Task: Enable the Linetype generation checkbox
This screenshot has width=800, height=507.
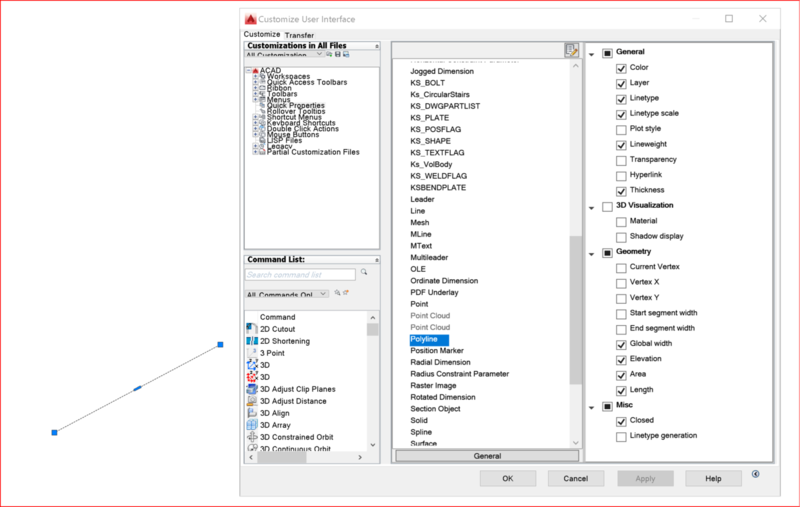Action: click(x=621, y=437)
